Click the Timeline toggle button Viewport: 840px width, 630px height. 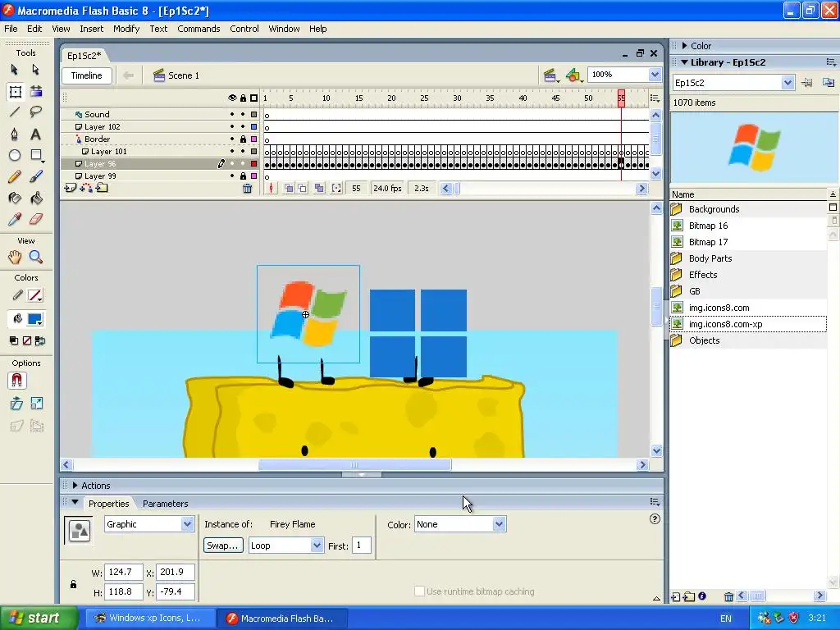pos(87,75)
